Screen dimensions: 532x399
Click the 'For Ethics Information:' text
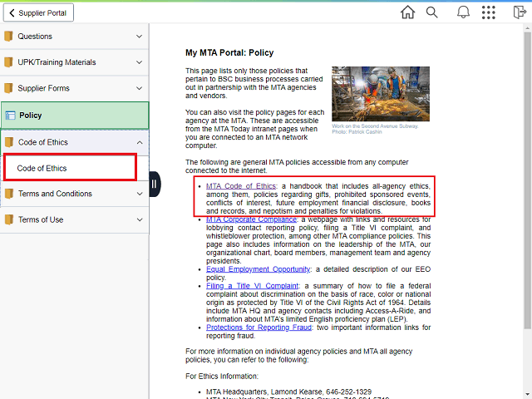click(222, 377)
